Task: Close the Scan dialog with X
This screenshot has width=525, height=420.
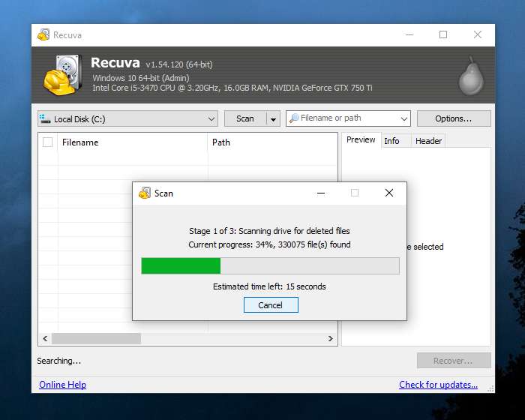Action: 389,193
